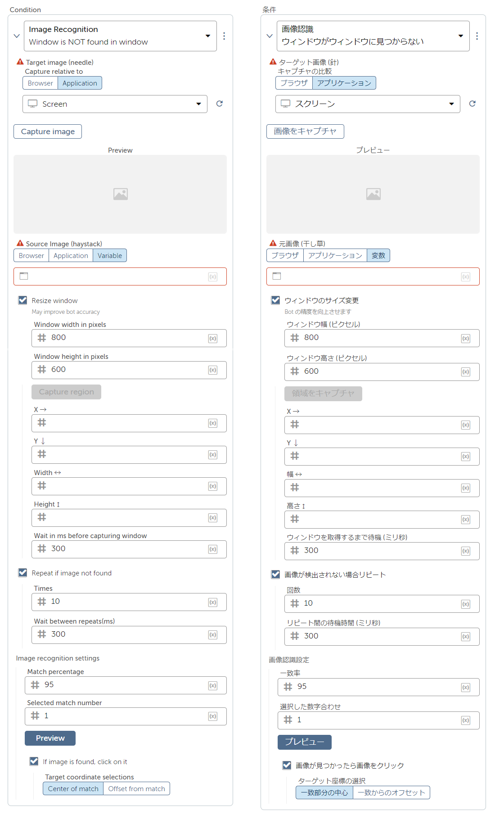Open the Image Recognition condition dropdown
Screen dimensions: 504x815
[x=120, y=36]
